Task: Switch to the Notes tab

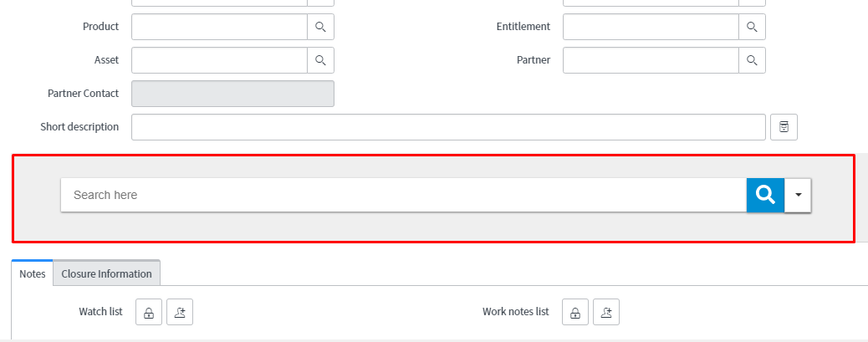Action: (x=32, y=273)
